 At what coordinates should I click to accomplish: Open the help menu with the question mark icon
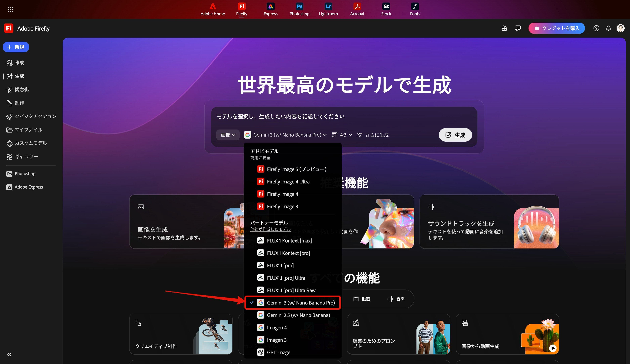(x=597, y=28)
